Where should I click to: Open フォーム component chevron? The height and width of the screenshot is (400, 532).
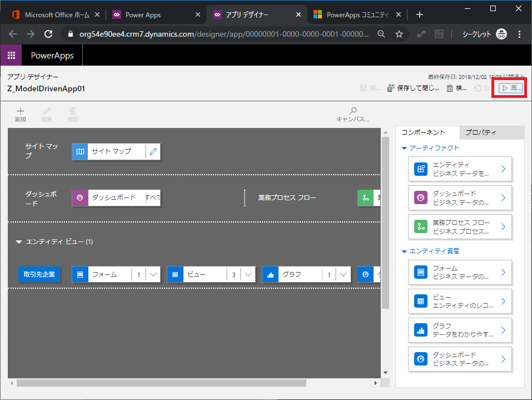(x=504, y=273)
